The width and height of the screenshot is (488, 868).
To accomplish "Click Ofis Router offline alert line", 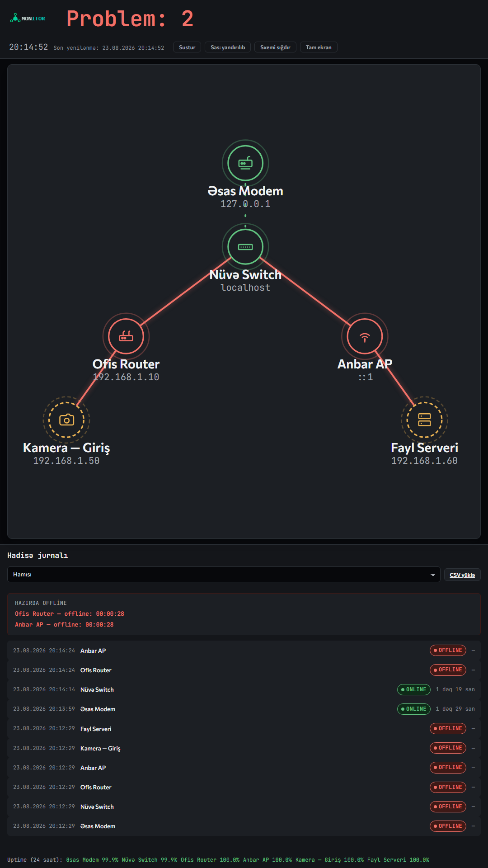I will (x=70, y=614).
